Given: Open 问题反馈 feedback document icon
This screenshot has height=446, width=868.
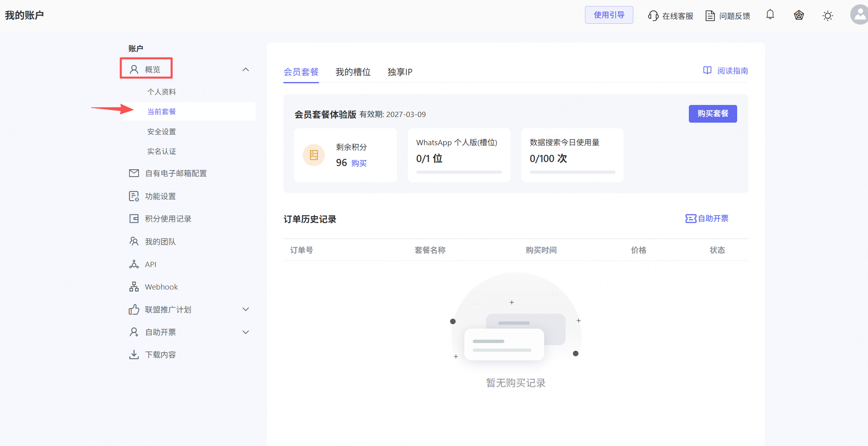Looking at the screenshot, I should tap(710, 16).
